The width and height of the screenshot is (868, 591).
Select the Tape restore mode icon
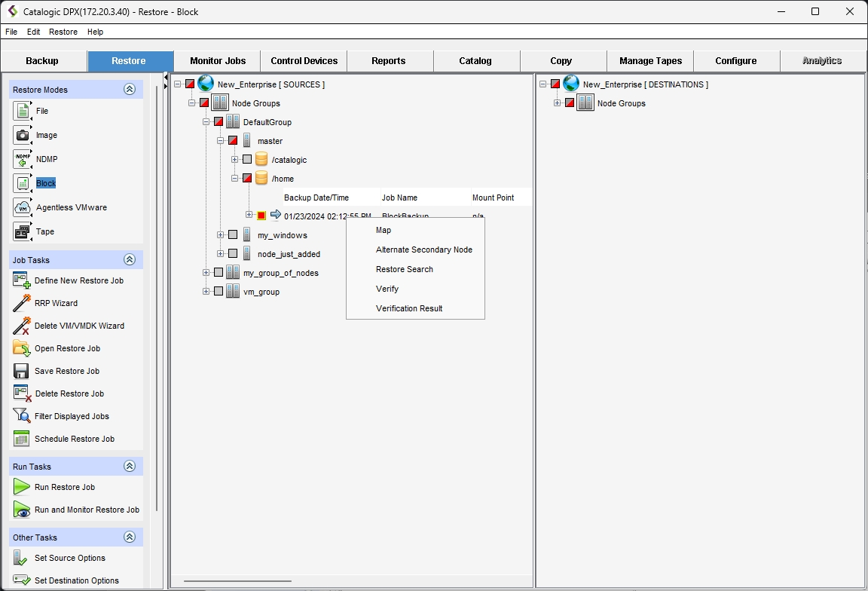pos(23,232)
